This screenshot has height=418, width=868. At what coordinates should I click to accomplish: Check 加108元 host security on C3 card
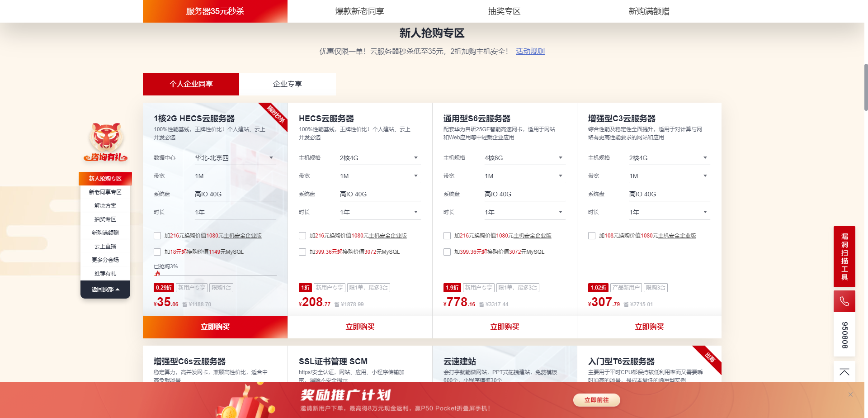tap(592, 236)
